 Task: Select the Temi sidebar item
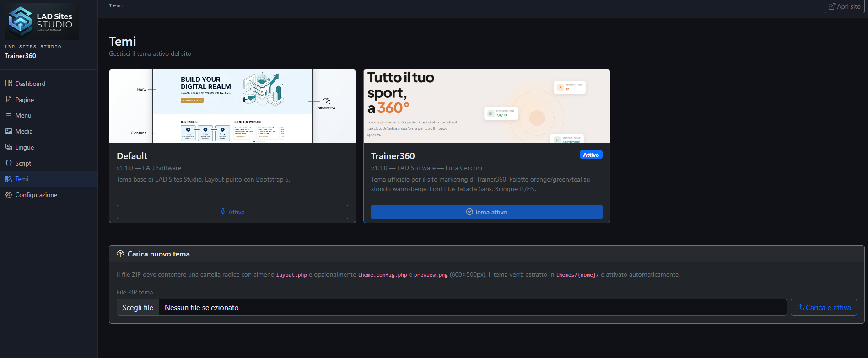point(49,179)
